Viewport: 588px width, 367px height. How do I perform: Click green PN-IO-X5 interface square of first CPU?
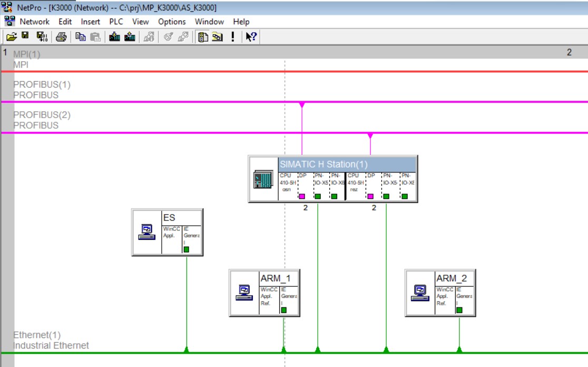point(318,196)
